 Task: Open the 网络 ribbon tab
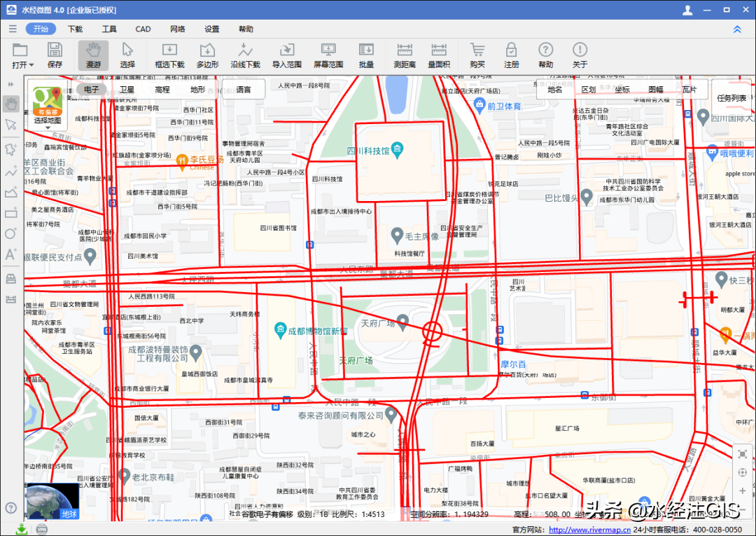[x=177, y=29]
